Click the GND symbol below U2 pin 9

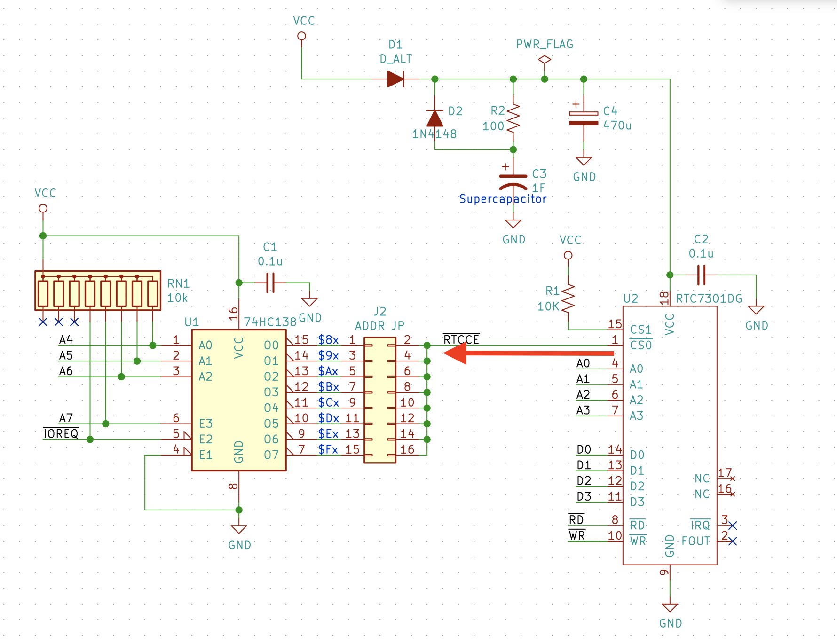click(x=670, y=608)
